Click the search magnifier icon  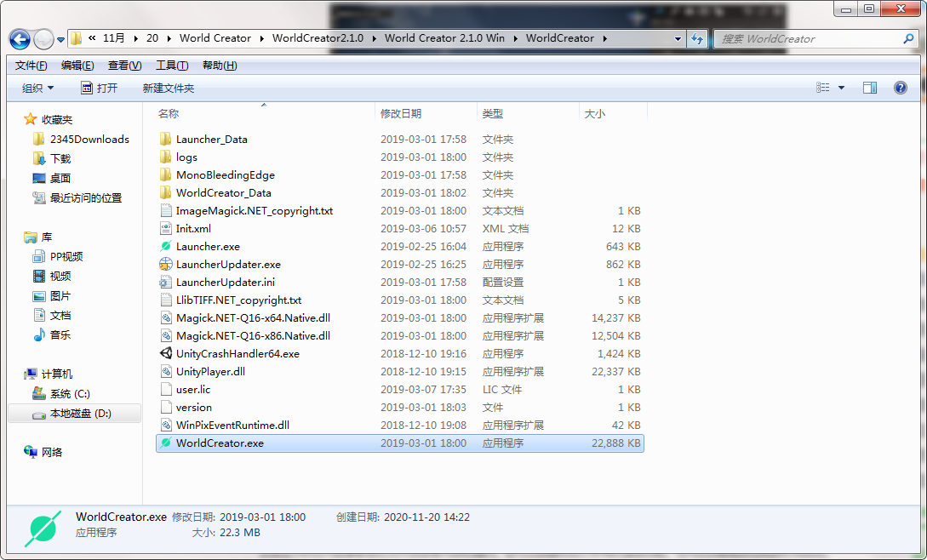[x=908, y=39]
